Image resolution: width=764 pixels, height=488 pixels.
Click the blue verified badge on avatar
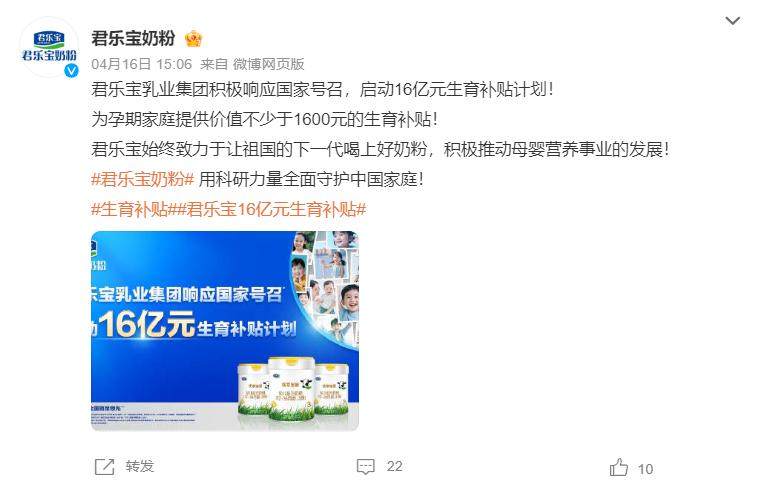click(72, 70)
